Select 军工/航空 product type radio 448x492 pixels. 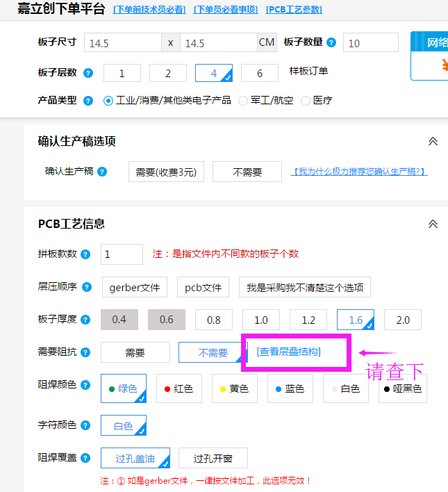click(x=243, y=101)
